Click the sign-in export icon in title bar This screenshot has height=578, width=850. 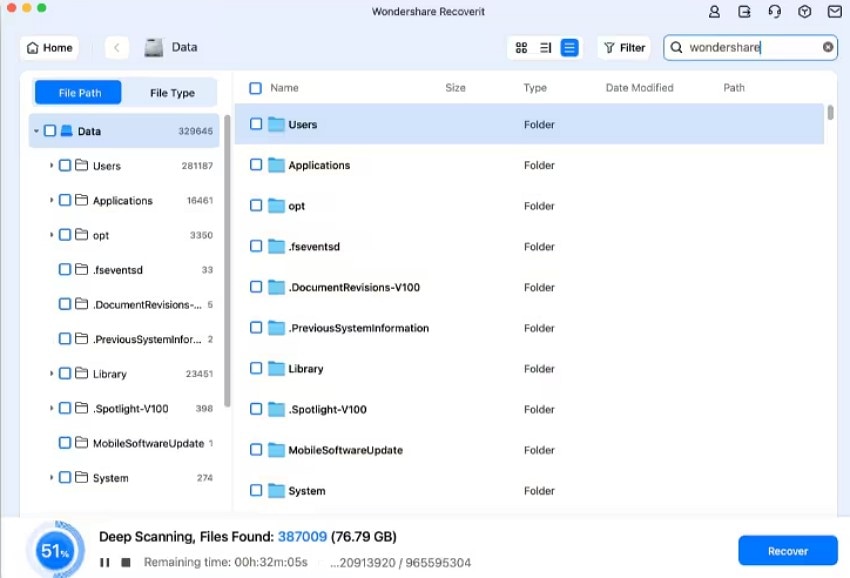click(x=744, y=11)
